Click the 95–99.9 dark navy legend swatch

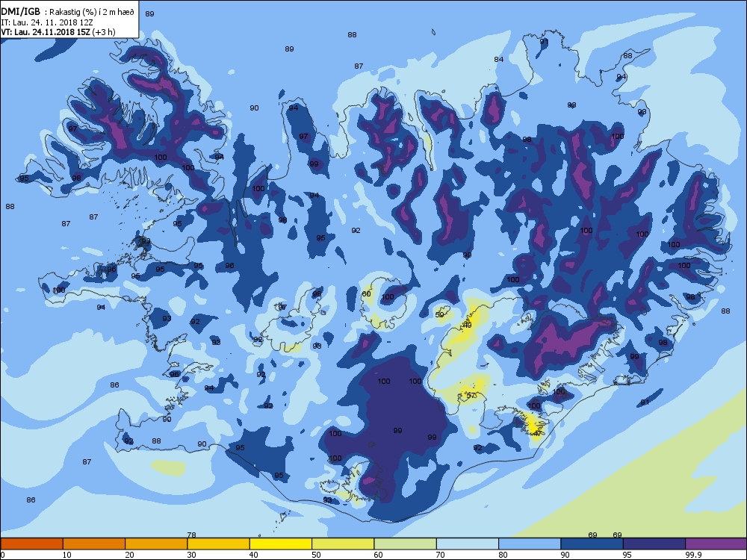[654, 544]
